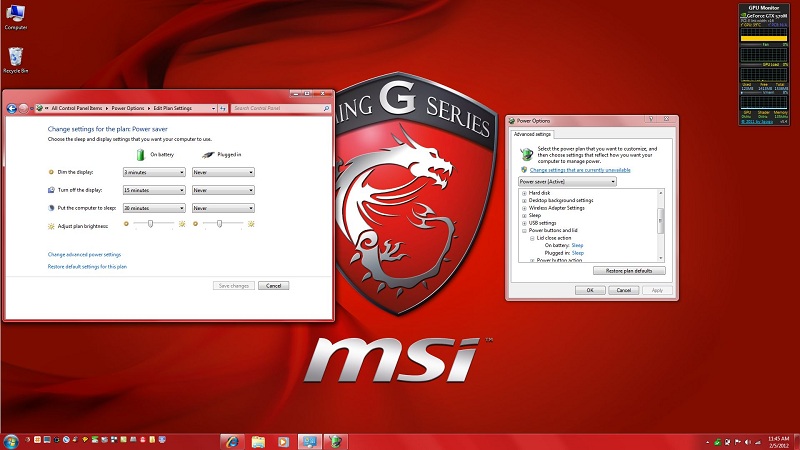The width and height of the screenshot is (800, 450).
Task: Click the Plugged in: Sleep value
Action: tap(578, 253)
